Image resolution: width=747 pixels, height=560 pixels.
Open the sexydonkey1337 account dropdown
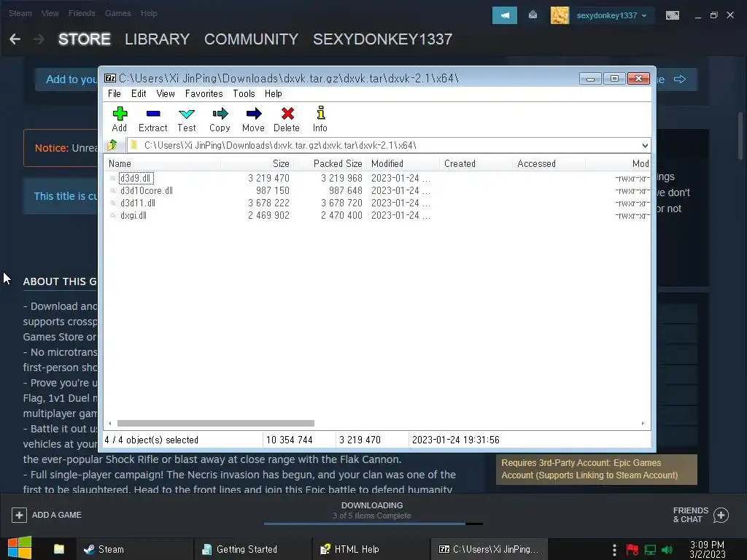612,15
